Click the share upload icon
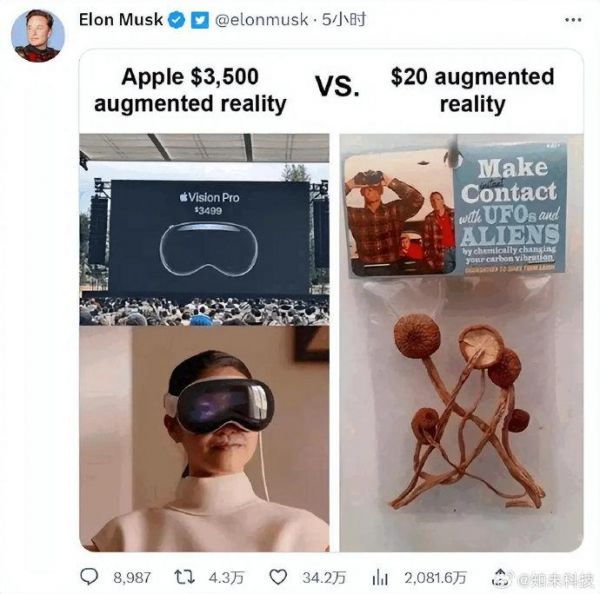Screen dimensions: 600x594 (500, 577)
